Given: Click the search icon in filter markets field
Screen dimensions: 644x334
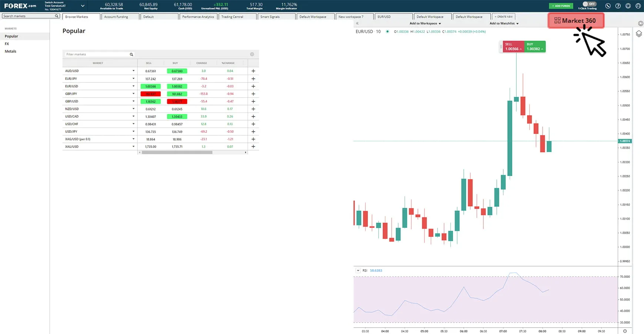Looking at the screenshot, I should pyautogui.click(x=131, y=54).
